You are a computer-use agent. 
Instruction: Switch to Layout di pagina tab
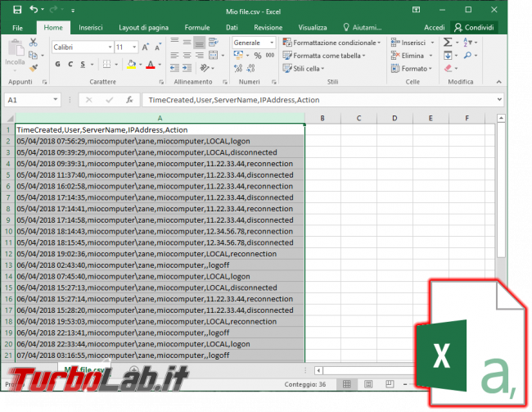pos(143,28)
